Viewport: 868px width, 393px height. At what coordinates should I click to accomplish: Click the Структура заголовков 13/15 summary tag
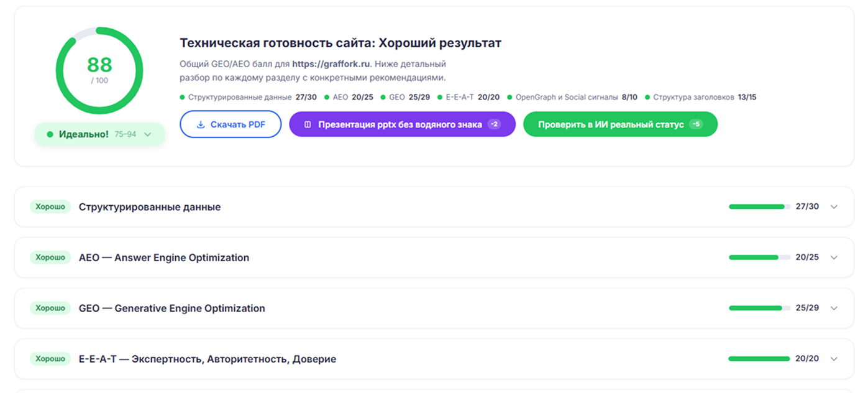click(700, 98)
